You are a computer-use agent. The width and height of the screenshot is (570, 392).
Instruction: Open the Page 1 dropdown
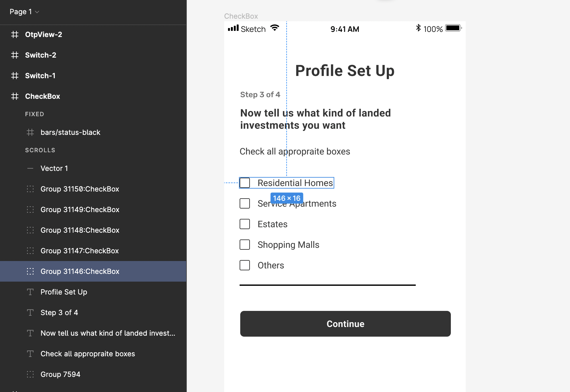pyautogui.click(x=24, y=12)
